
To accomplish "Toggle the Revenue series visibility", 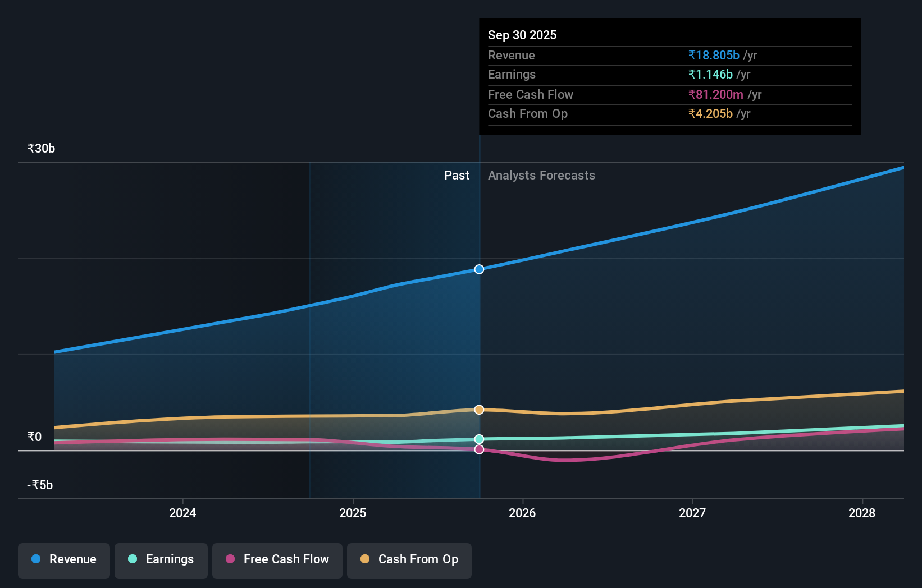I will point(63,561).
